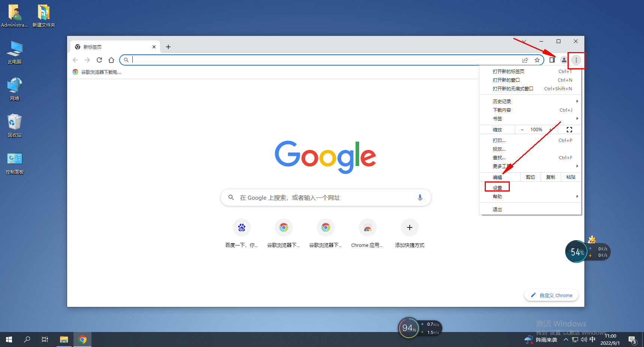Open the side panel icon

tap(552, 60)
